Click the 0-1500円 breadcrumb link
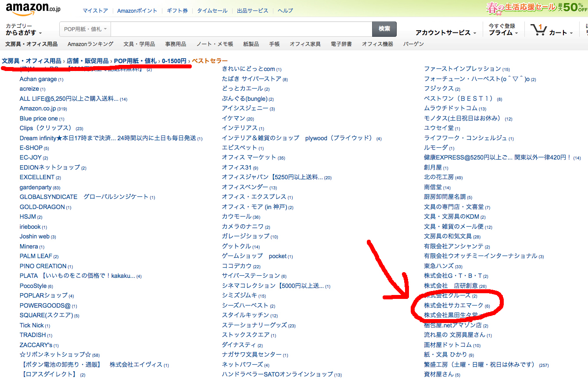 coord(174,61)
